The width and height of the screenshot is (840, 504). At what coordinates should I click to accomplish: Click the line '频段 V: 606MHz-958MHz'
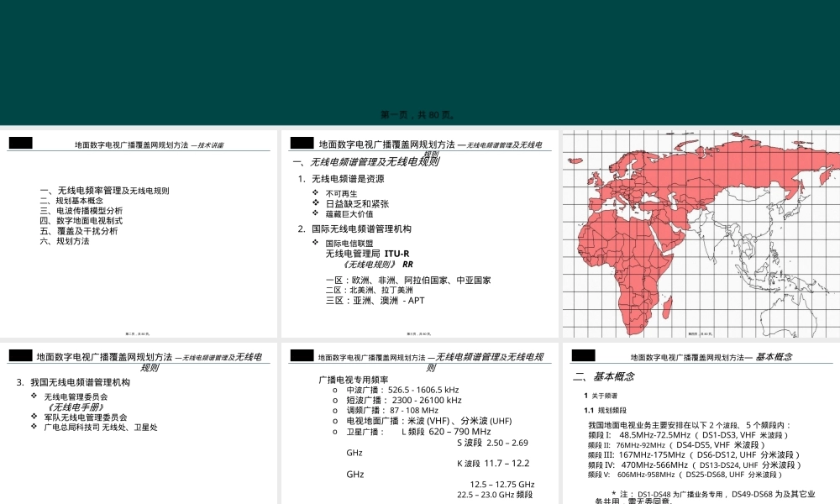[x=685, y=475]
